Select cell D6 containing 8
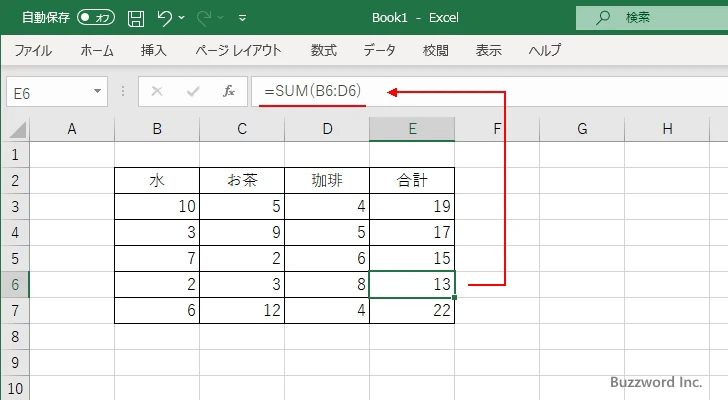Image resolution: width=728 pixels, height=400 pixels. [x=327, y=284]
